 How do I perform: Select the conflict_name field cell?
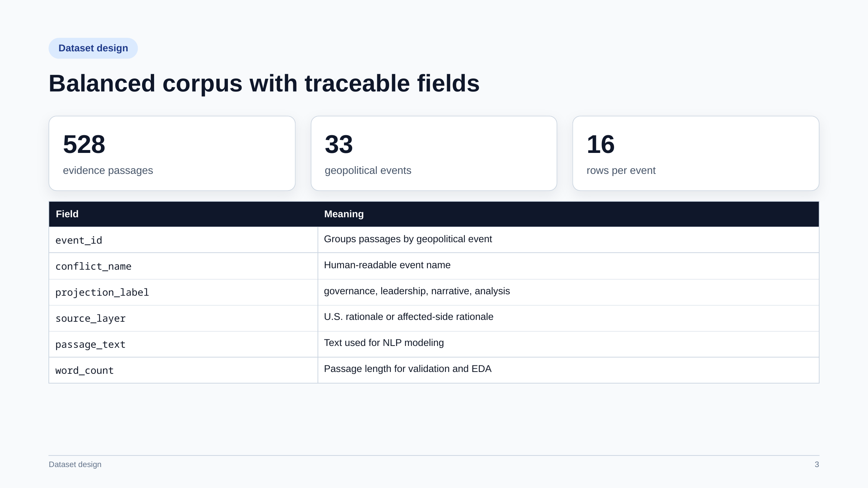pyautogui.click(x=183, y=266)
